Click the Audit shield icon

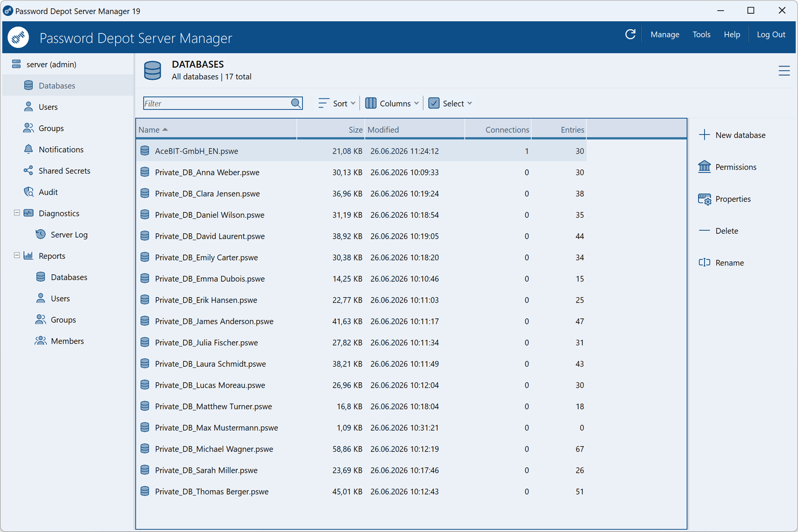point(28,192)
